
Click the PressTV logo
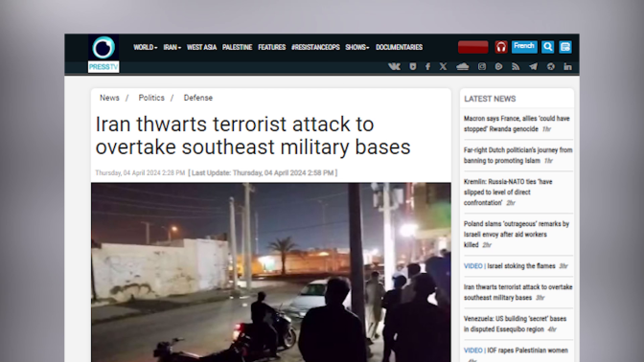[x=103, y=54]
